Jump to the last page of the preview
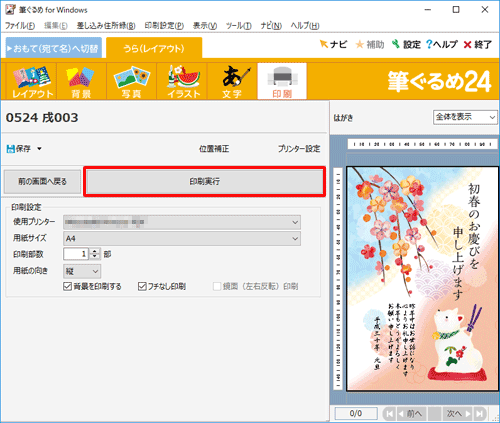 click(480, 414)
